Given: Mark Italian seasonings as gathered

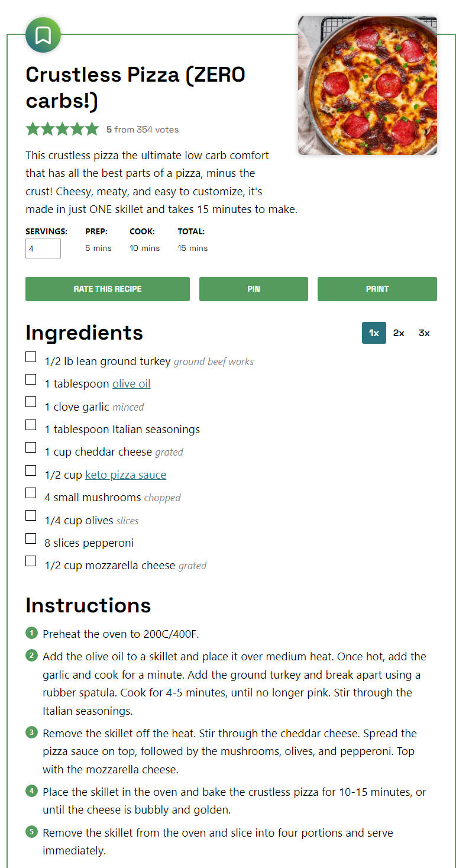Looking at the screenshot, I should pyautogui.click(x=31, y=425).
